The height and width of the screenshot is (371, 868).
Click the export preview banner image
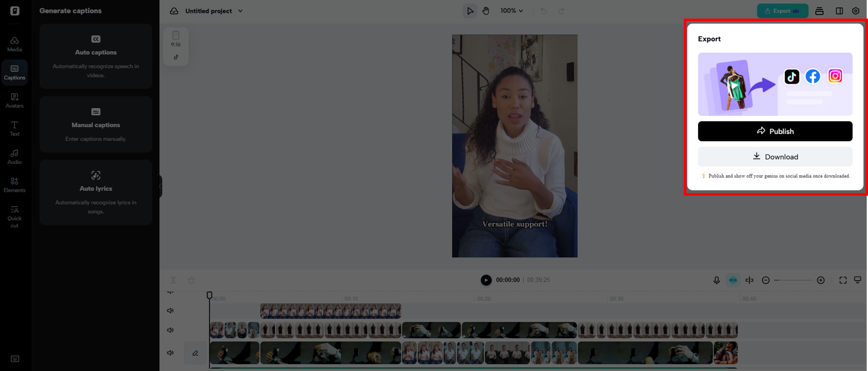[775, 84]
